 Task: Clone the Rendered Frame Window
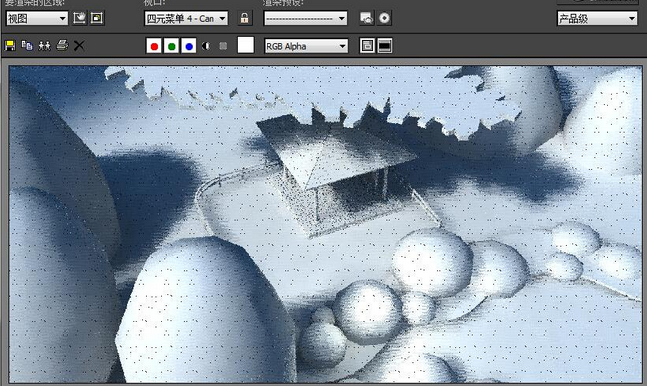click(45, 45)
